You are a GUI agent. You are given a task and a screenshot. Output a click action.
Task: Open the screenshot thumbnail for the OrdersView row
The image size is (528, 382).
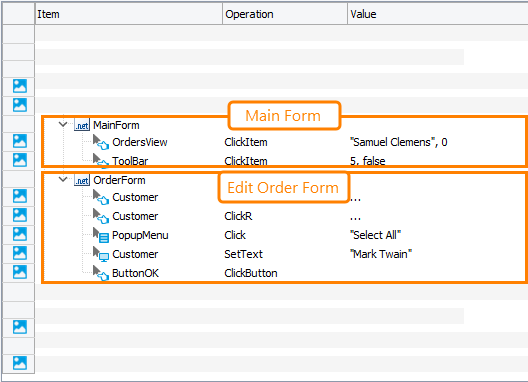[20, 141]
